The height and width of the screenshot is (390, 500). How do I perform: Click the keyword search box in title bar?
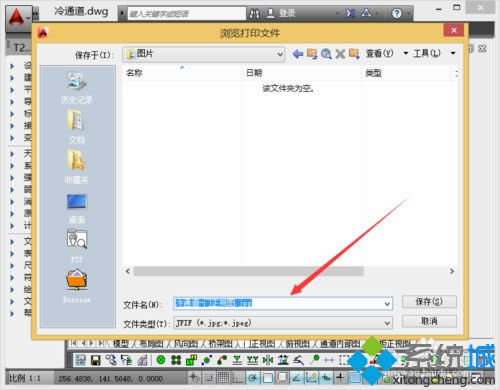click(187, 14)
